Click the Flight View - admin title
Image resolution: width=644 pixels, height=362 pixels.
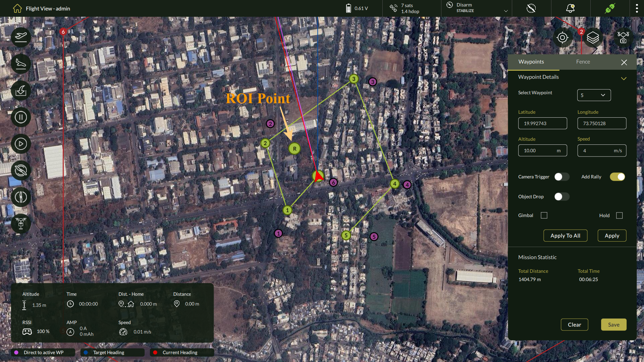48,8
